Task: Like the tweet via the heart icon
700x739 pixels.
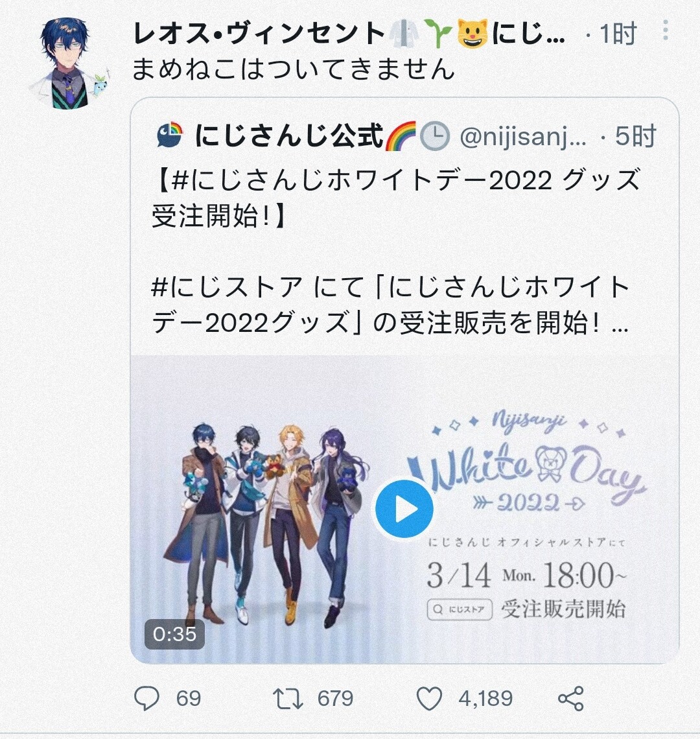Action: 430,698
